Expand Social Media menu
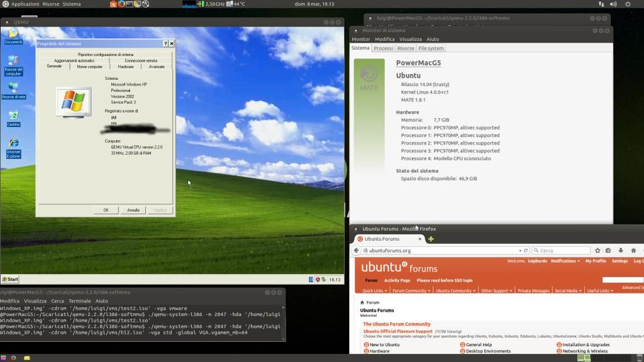This screenshot has width=644, height=362. (568, 290)
